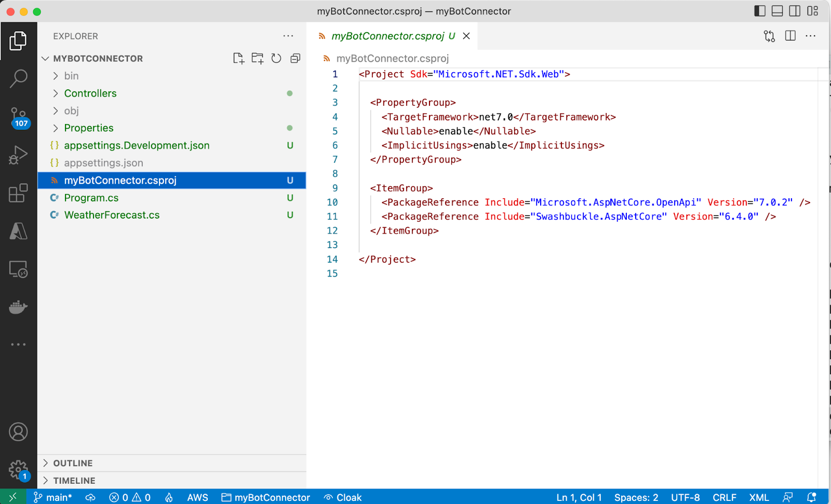Click the flame icon in status bar

point(169,497)
